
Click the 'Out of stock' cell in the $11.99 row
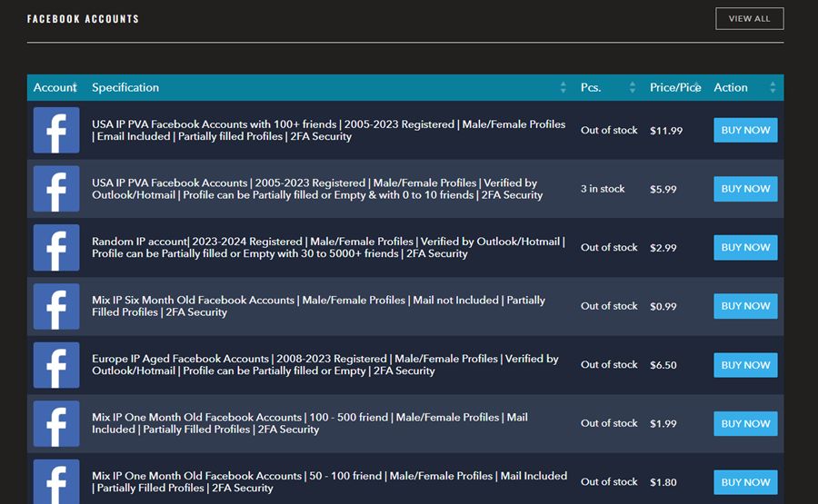[609, 130]
